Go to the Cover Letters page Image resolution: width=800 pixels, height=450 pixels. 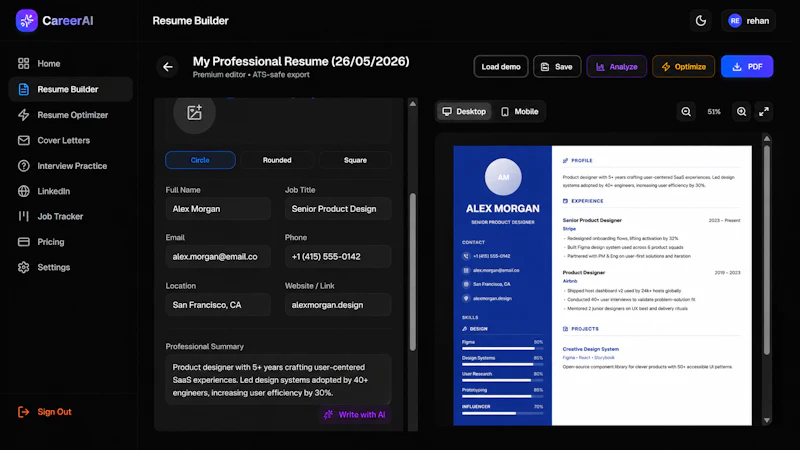pos(70,140)
